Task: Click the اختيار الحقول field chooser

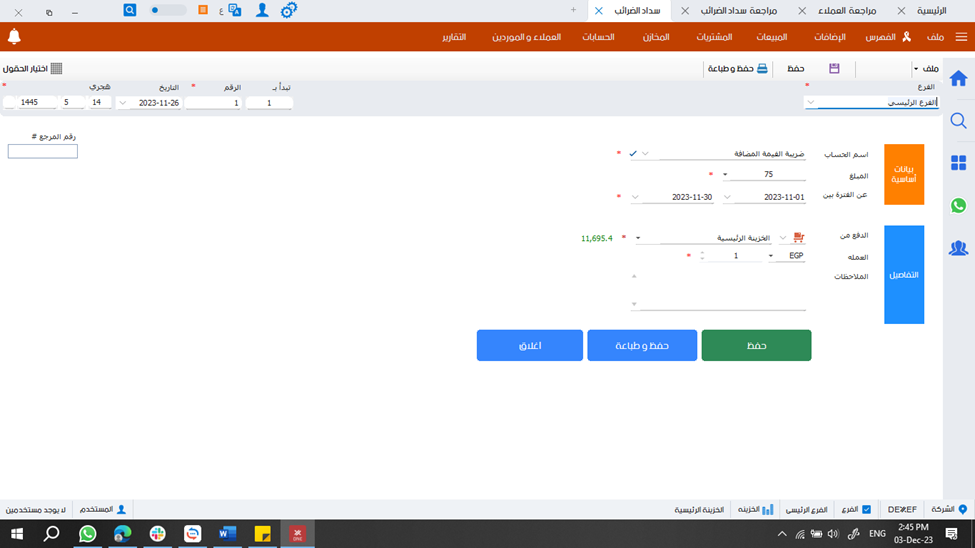Action: tap(33, 68)
